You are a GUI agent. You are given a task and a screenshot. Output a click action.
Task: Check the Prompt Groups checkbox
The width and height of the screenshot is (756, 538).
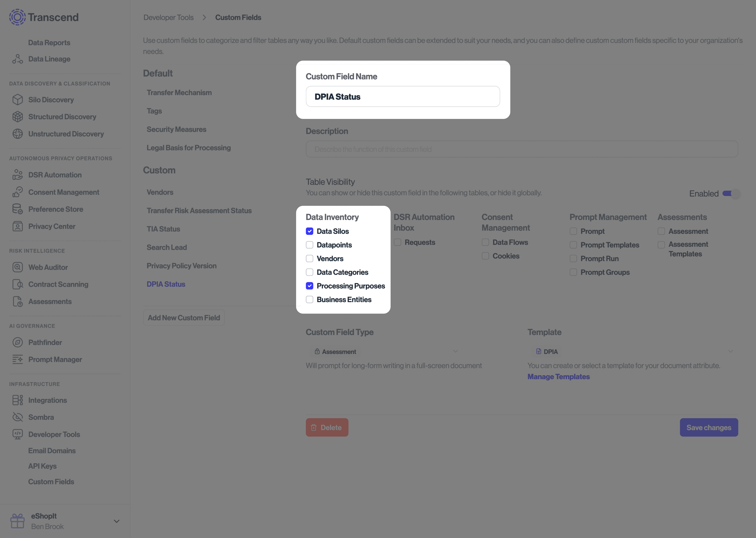[573, 272]
